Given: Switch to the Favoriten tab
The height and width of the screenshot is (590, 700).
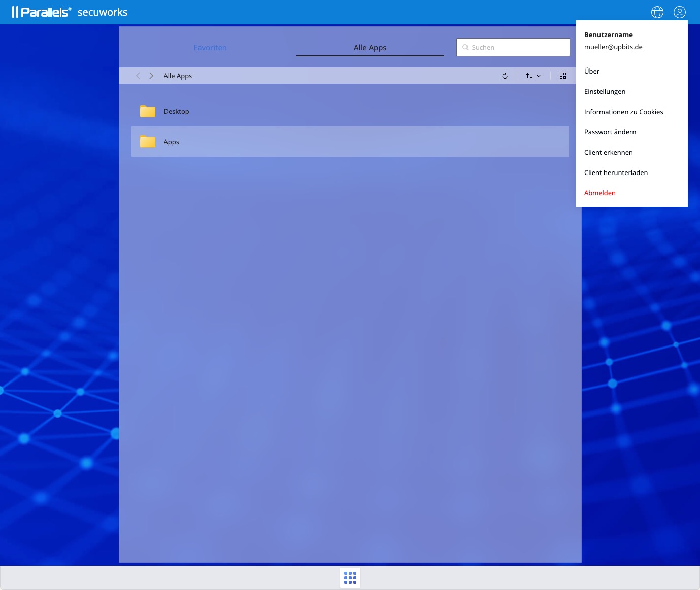Looking at the screenshot, I should pos(210,48).
